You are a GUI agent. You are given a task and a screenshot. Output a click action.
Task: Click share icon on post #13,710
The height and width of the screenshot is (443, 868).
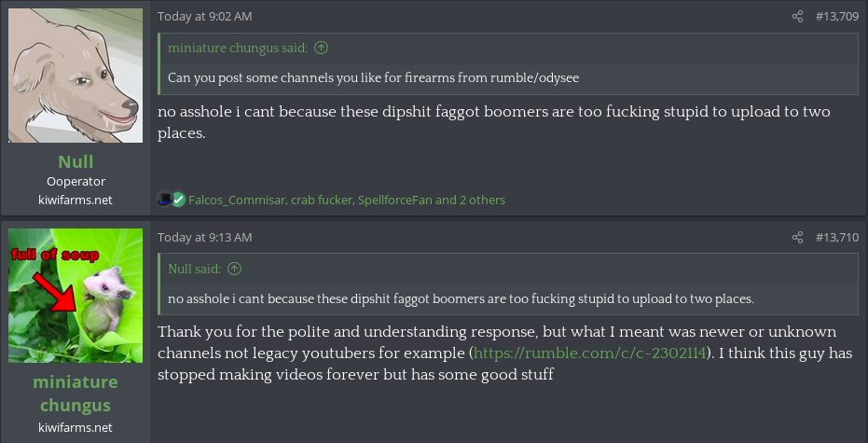pyautogui.click(x=797, y=238)
